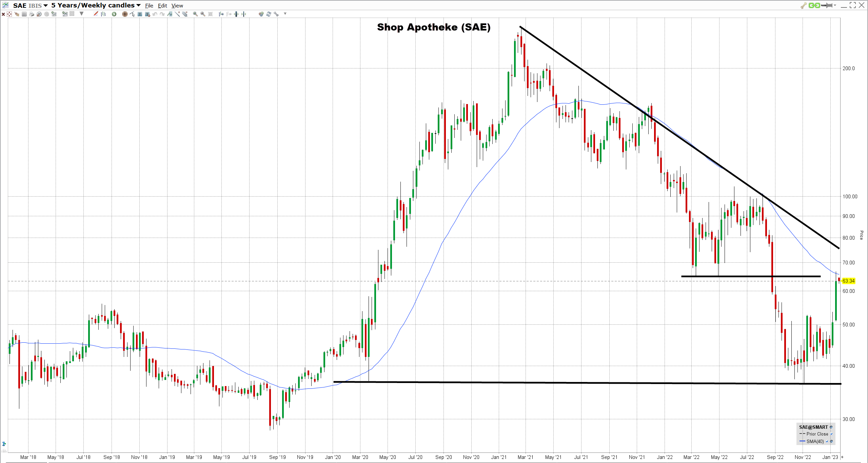
Task: Edit SAE@SMART settings icon in legend
Action: 831,427
